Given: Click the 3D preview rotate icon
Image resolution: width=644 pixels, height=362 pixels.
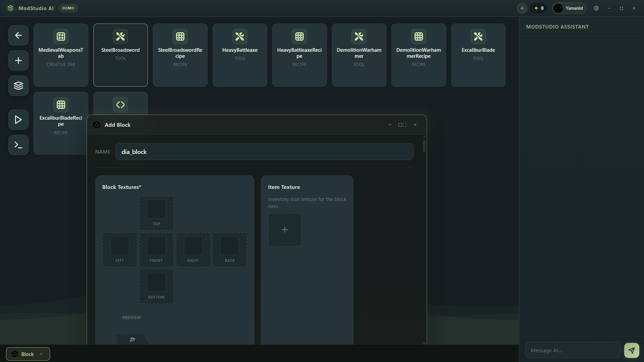Looking at the screenshot, I should (x=132, y=339).
